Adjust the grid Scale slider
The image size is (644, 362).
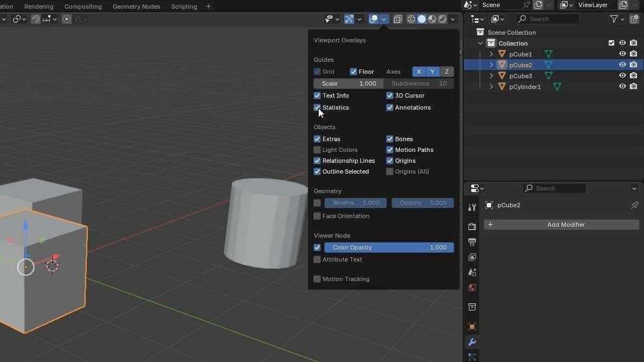[x=348, y=84]
